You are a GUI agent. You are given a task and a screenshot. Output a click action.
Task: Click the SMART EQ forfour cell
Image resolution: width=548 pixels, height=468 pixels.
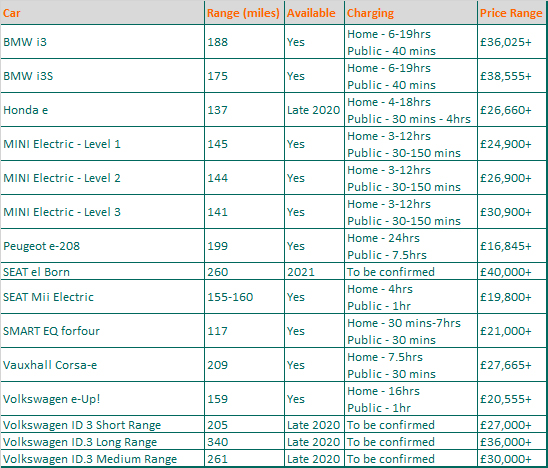(102, 331)
